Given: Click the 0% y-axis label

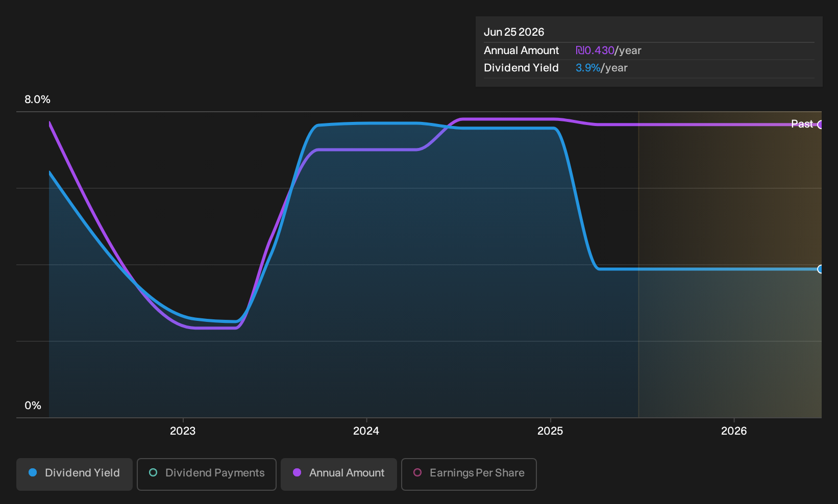Looking at the screenshot, I should click(x=33, y=406).
